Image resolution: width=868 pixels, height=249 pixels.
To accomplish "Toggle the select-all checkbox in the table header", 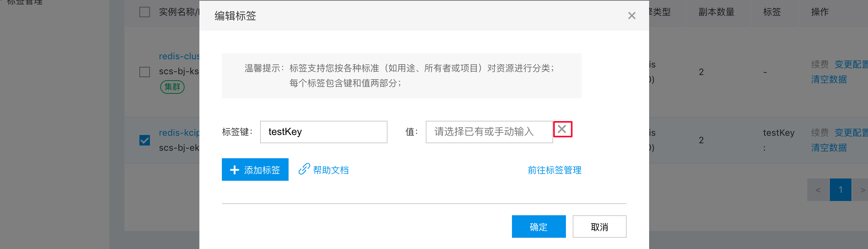I will (145, 12).
